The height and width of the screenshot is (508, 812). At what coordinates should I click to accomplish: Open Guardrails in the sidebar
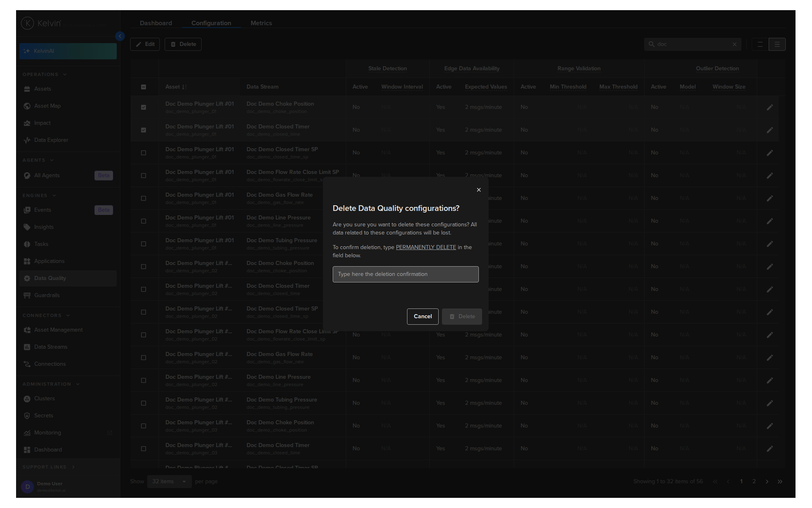68,295
